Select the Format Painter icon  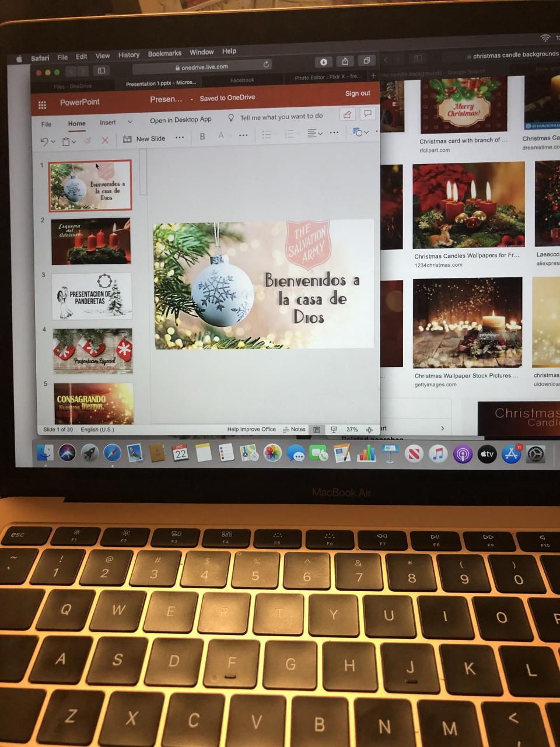click(x=87, y=140)
